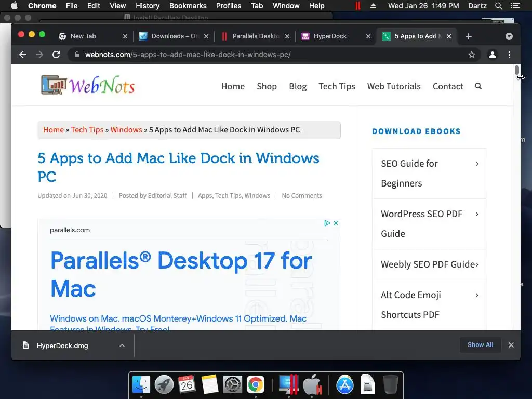Screen dimensions: 532x399
Task: Reload the current webpage
Action: tap(56, 55)
